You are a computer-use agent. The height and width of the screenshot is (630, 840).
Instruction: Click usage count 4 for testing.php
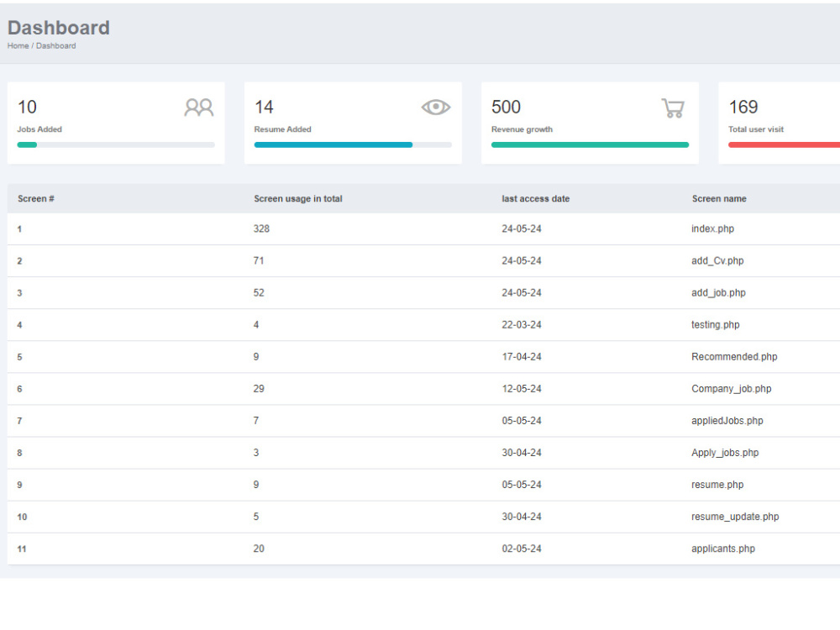[256, 324]
